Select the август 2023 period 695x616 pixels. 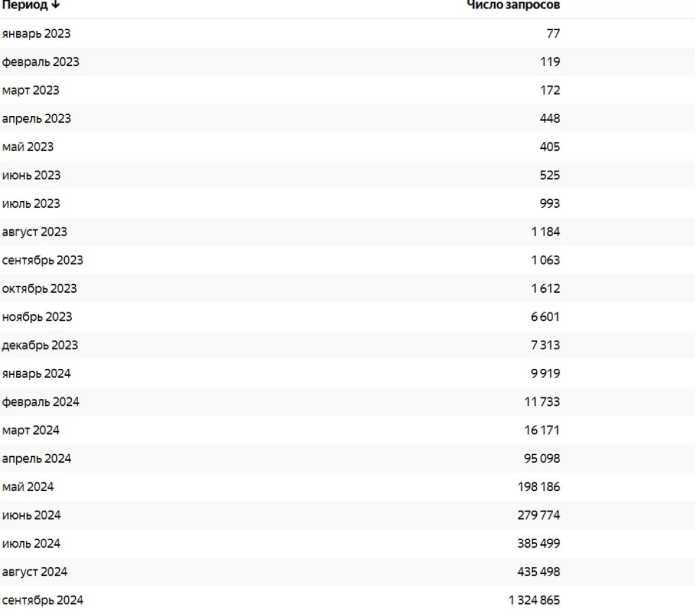tap(35, 232)
